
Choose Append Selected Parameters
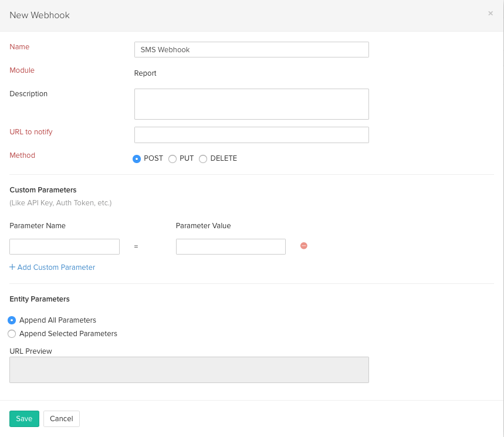(12, 334)
